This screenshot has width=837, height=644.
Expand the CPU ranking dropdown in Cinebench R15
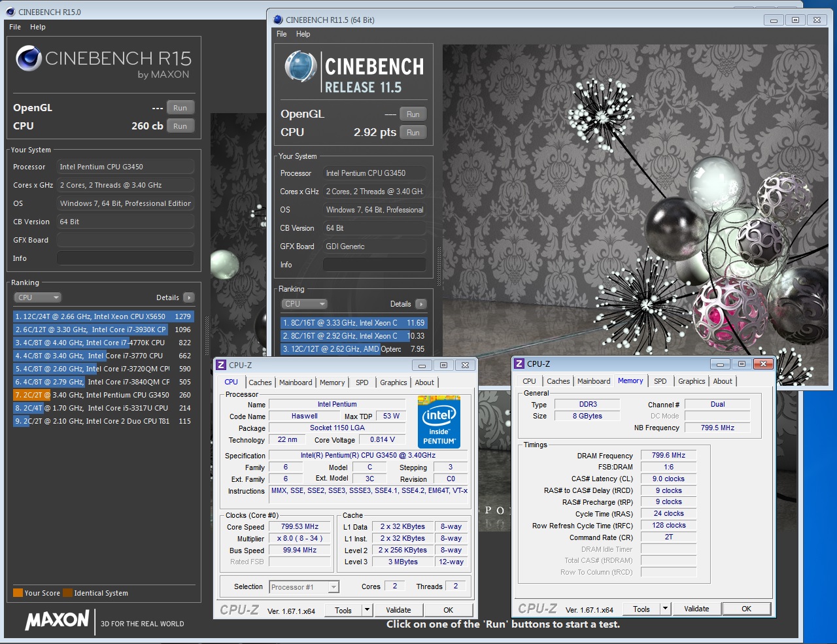coord(38,297)
